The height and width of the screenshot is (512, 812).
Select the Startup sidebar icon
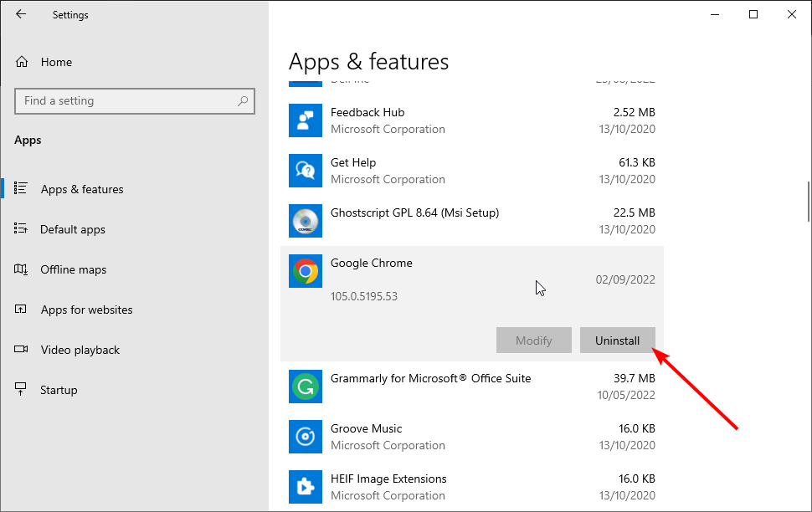21,389
